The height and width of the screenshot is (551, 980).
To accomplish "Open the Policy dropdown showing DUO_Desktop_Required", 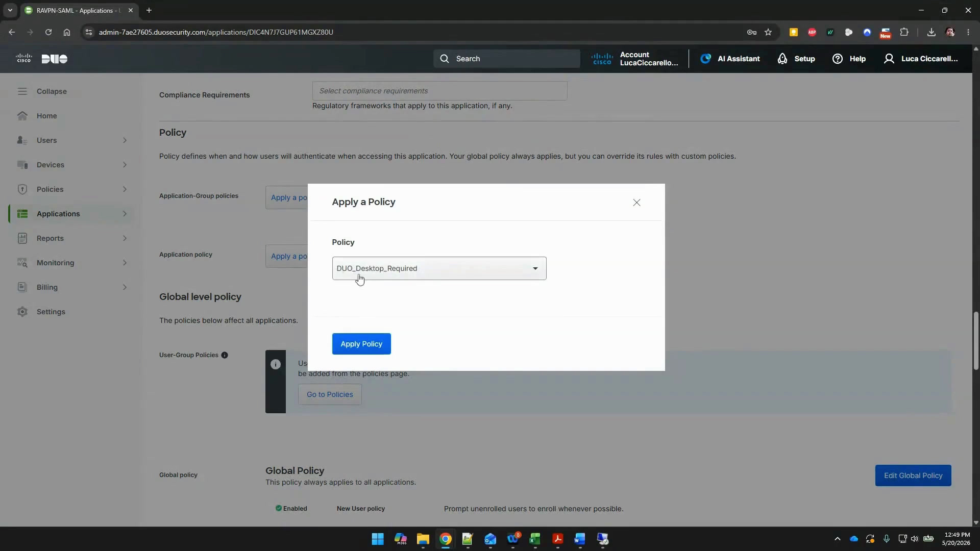I will (x=439, y=268).
